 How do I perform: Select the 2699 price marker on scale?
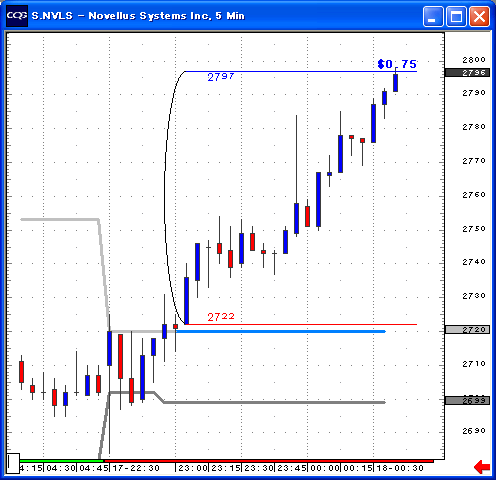tap(467, 400)
